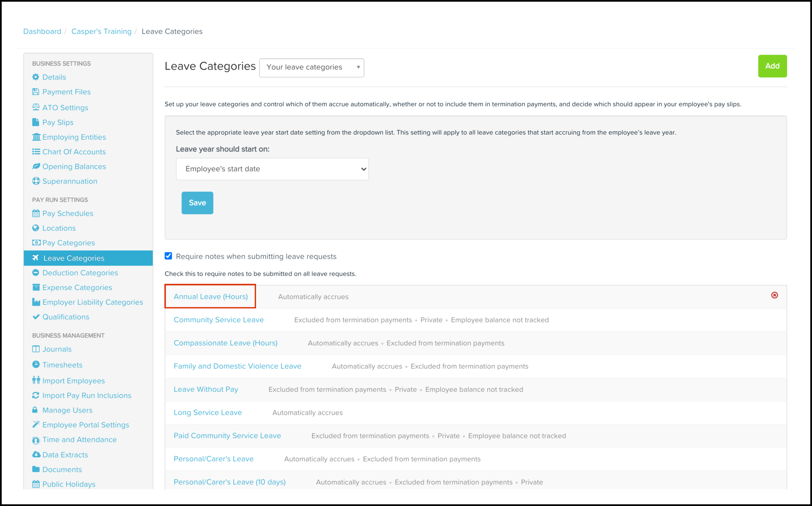
Task: Open Pay Categories in sidebar menu
Action: (x=68, y=243)
